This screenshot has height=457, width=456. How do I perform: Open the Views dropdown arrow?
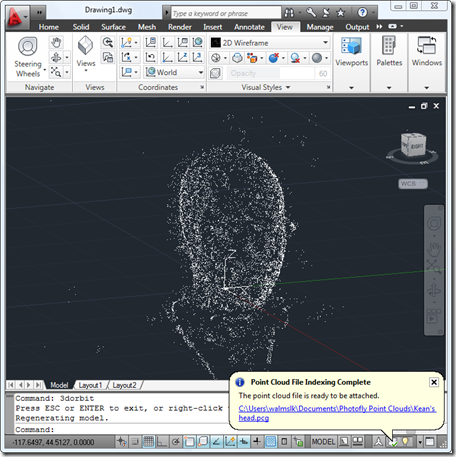point(86,71)
